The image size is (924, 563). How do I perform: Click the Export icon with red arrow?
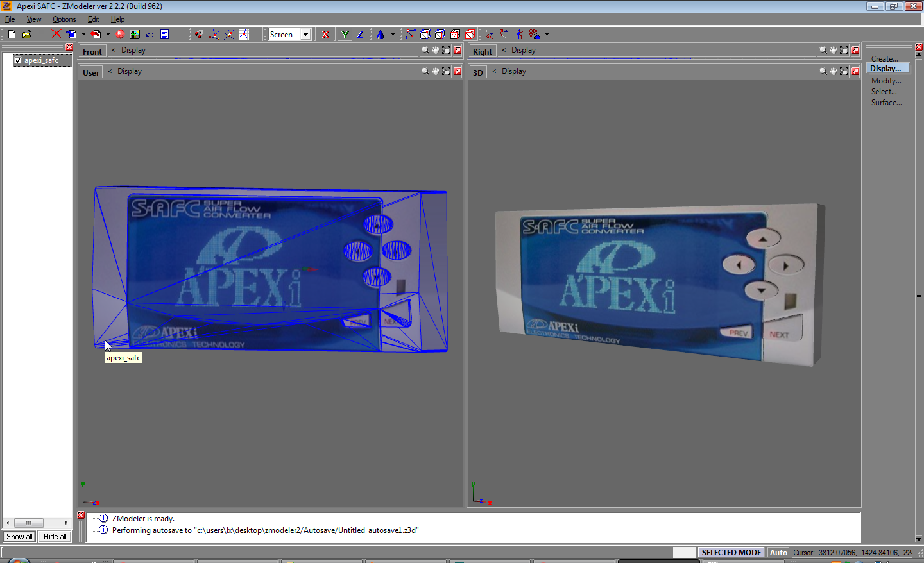[96, 34]
